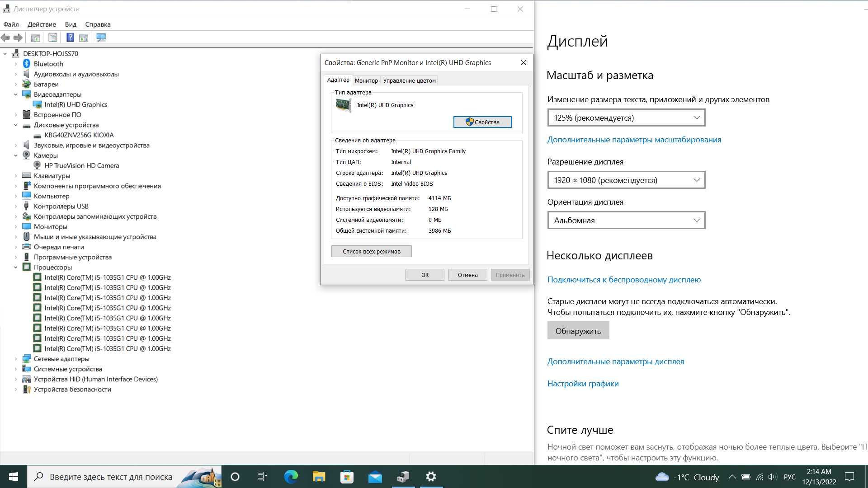Open Настройки графики link
The image size is (868, 488).
[x=583, y=384]
